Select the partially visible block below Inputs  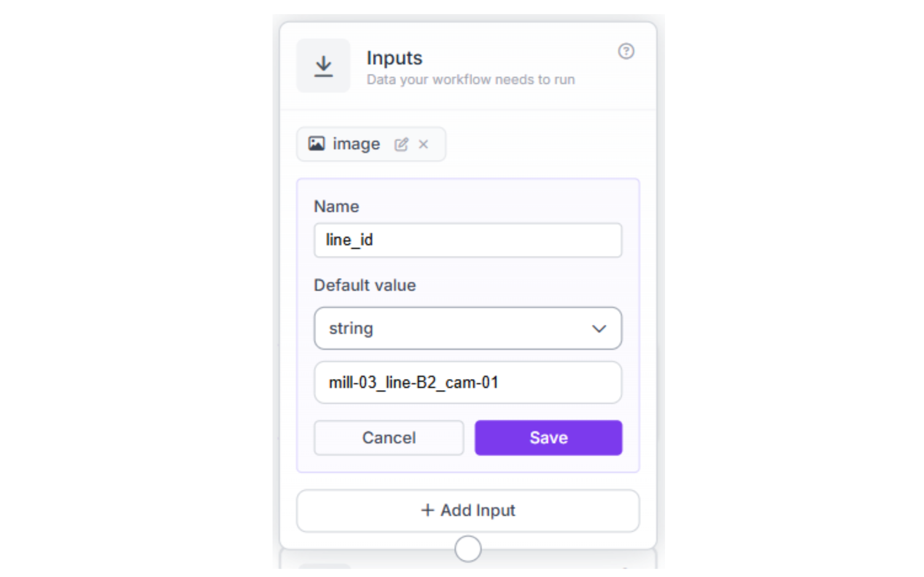coord(468,563)
